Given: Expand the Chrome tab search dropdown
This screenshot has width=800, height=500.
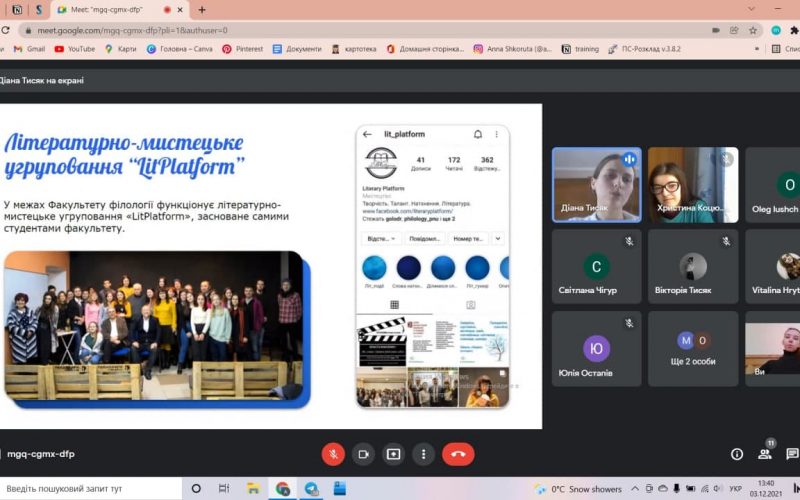Looking at the screenshot, I should 751,9.
